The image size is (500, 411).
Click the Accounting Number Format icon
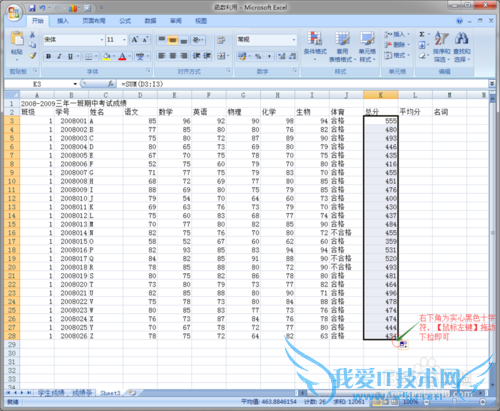coord(242,56)
